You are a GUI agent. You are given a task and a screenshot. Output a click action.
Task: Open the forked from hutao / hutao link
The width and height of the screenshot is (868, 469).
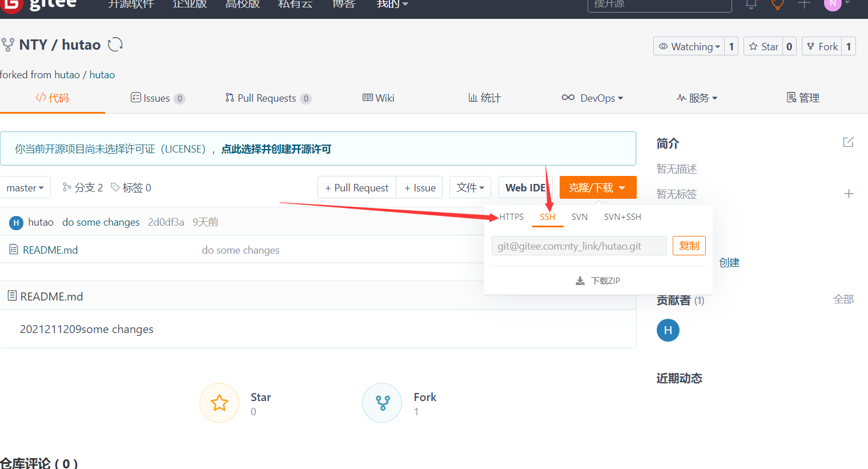coord(85,74)
